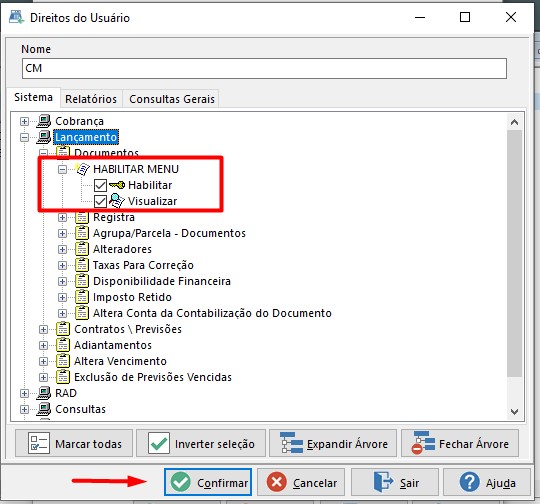The height and width of the screenshot is (504, 540).
Task: Select the Registra tree label
Action: (114, 217)
